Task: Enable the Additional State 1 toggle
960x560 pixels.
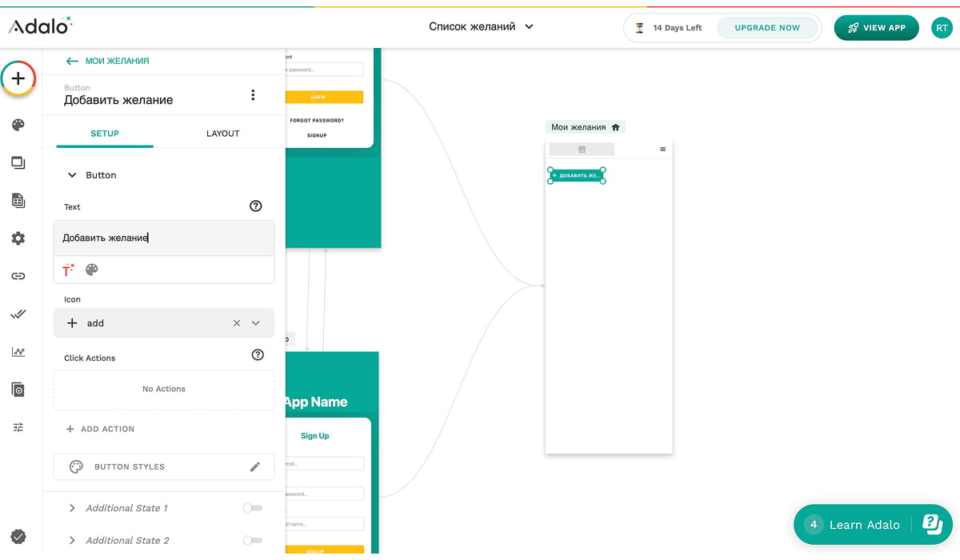Action: [253, 508]
